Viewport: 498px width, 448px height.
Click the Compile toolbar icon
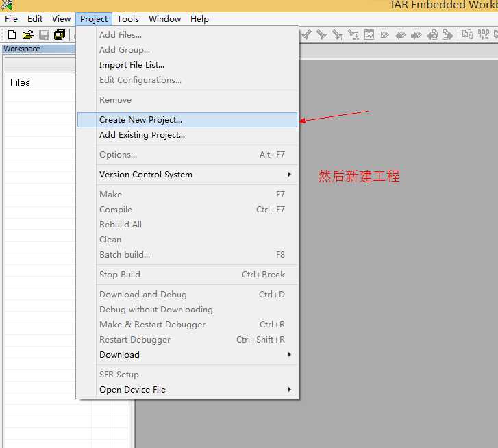click(467, 34)
